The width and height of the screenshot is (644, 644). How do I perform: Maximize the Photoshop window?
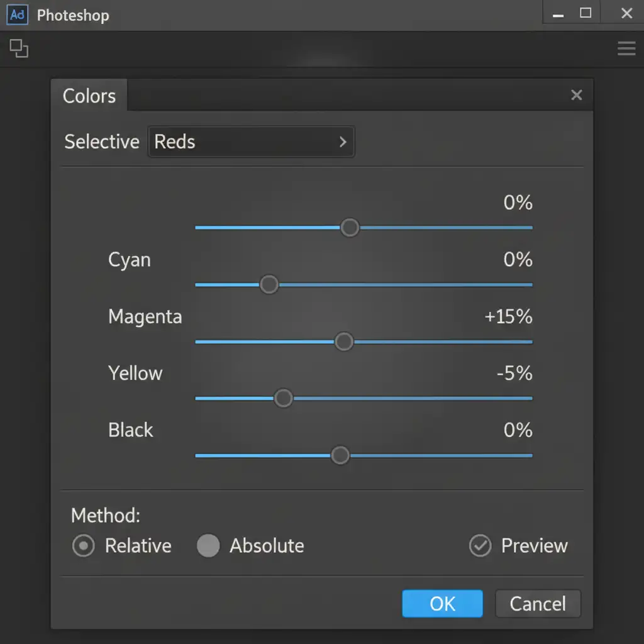pos(586,13)
